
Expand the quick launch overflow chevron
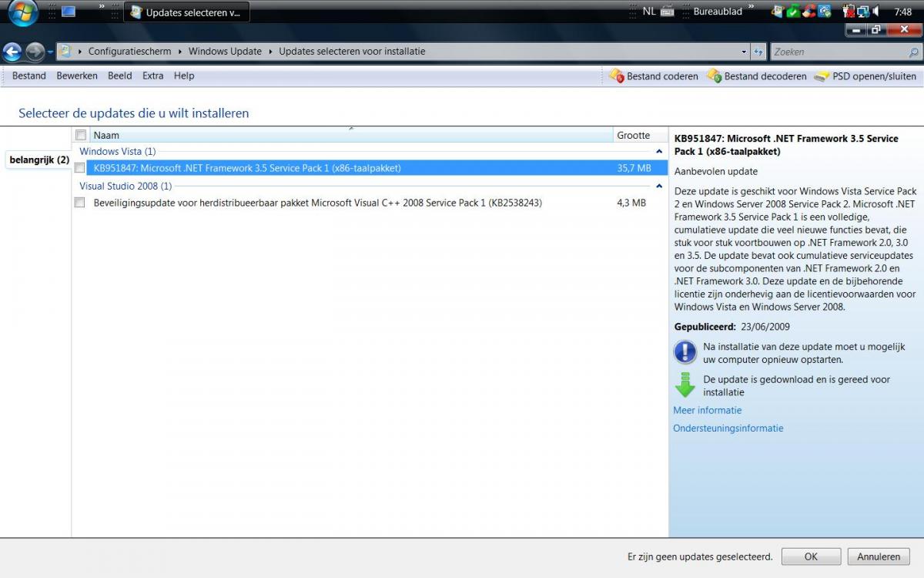[x=102, y=8]
